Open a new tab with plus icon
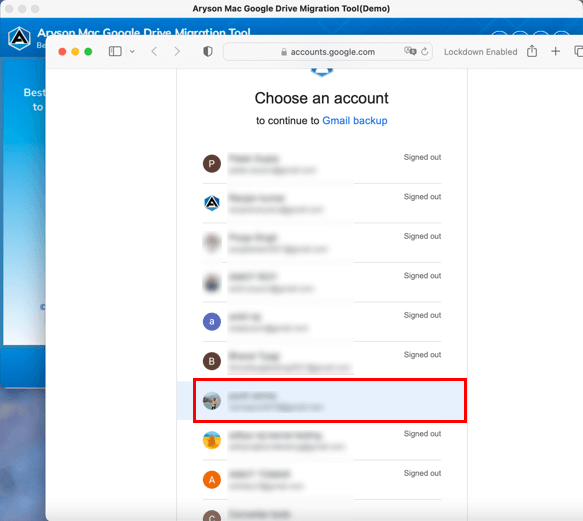583x521 pixels. click(x=555, y=51)
